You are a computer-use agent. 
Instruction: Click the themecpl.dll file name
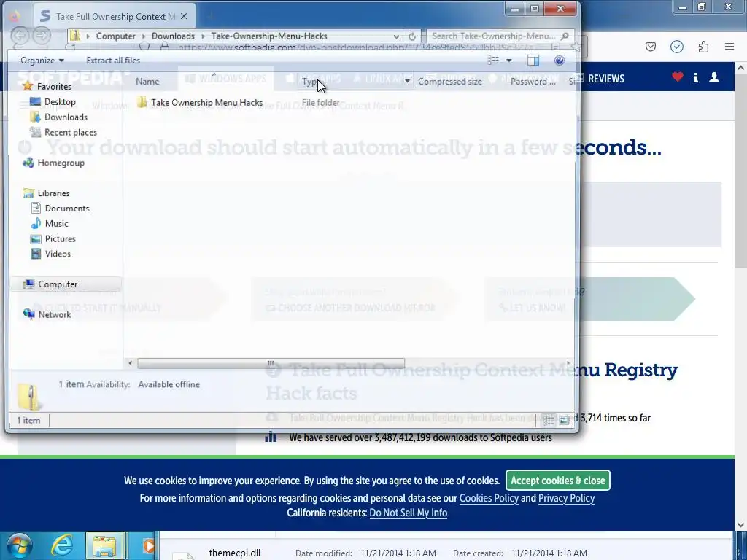pyautogui.click(x=234, y=553)
